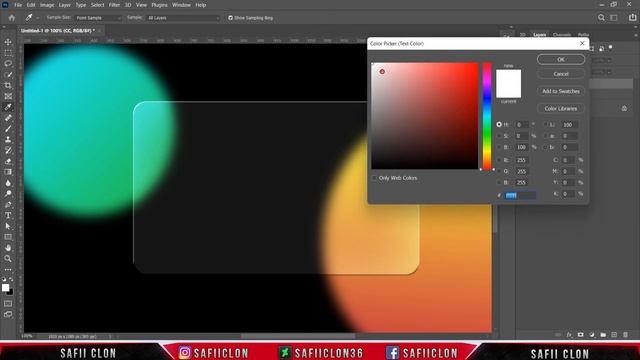Change the screen mode icon
The width and height of the screenshot is (640, 360).
click(x=8, y=315)
